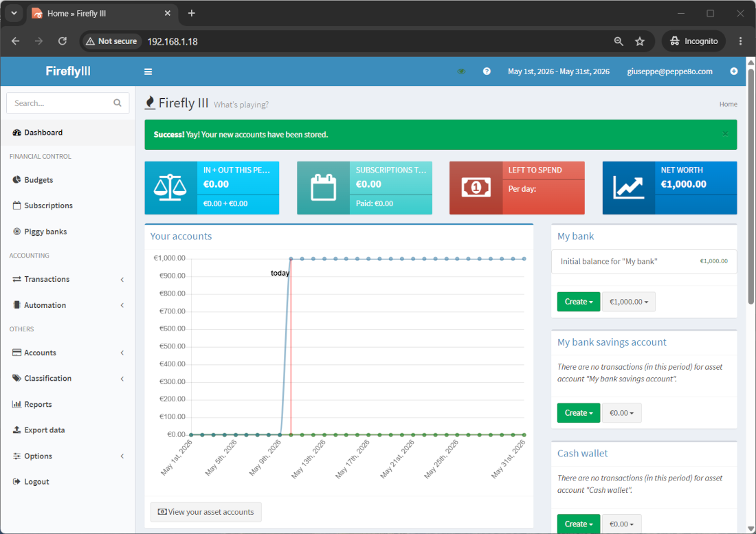Open Export data menu entry
Viewport: 756px width, 534px height.
(67, 430)
